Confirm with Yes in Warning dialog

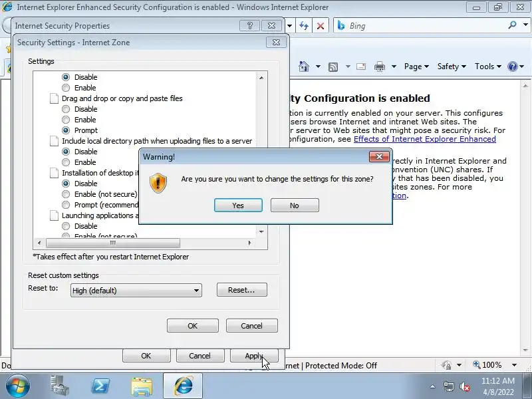point(238,205)
